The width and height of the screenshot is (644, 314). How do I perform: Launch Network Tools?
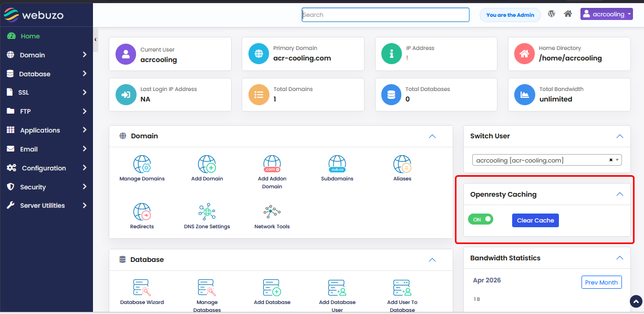click(272, 212)
